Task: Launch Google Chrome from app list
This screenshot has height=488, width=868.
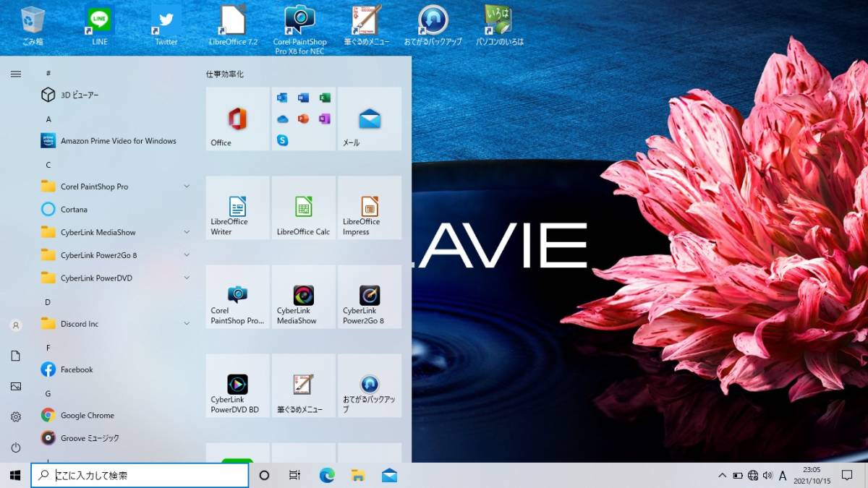Action: pos(116,416)
